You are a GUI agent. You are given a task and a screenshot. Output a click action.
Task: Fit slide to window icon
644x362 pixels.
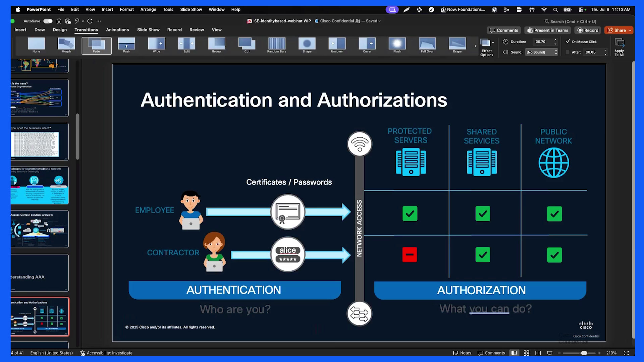tap(626, 353)
